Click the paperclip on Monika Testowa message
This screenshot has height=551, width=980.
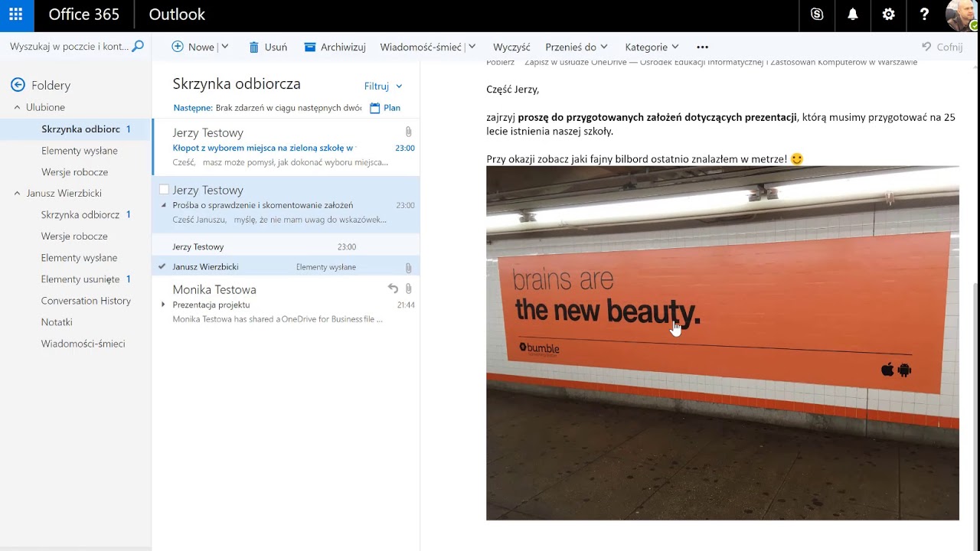click(408, 289)
